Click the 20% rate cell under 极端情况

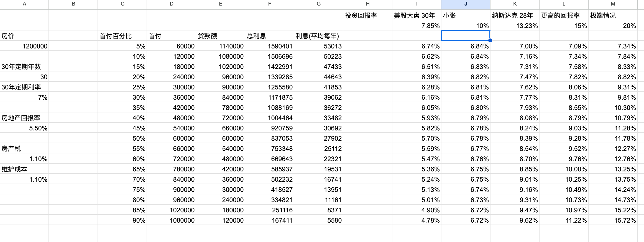(x=613, y=25)
